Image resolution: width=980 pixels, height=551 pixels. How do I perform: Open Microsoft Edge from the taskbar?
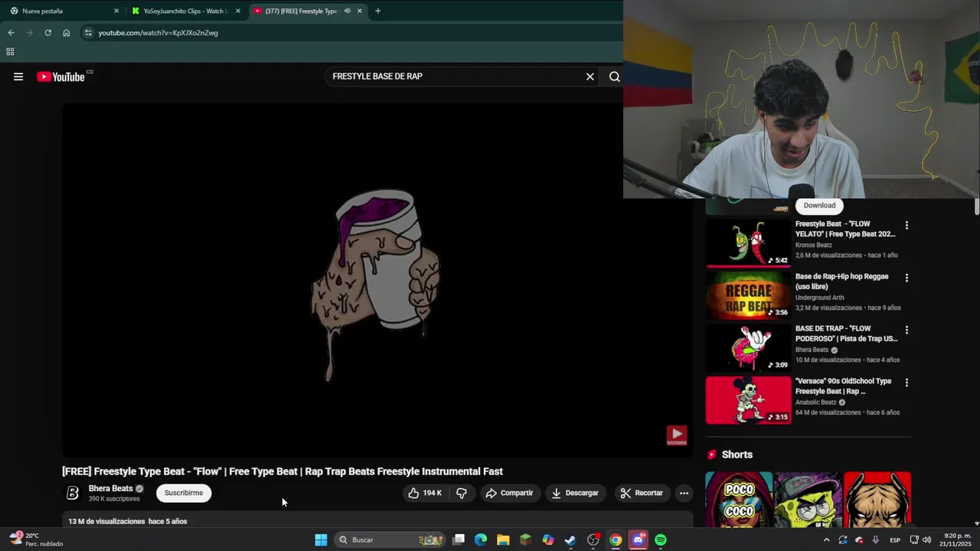[x=480, y=540]
